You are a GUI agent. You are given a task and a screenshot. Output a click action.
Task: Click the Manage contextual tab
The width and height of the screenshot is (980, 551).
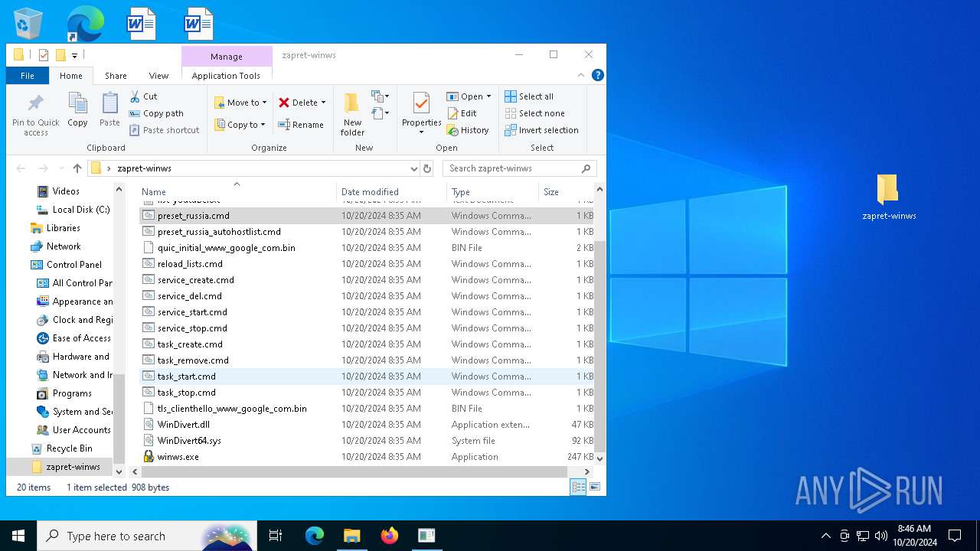point(226,57)
